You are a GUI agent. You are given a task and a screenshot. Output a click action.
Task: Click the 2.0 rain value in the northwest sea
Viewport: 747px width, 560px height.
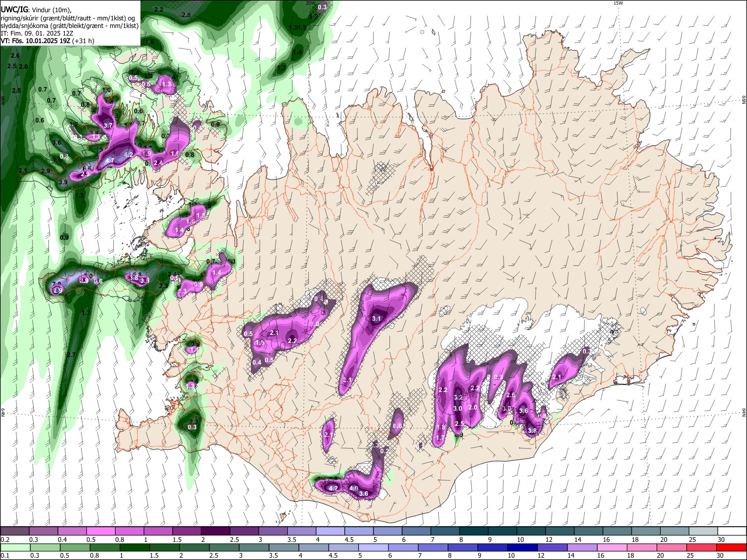tap(23, 66)
